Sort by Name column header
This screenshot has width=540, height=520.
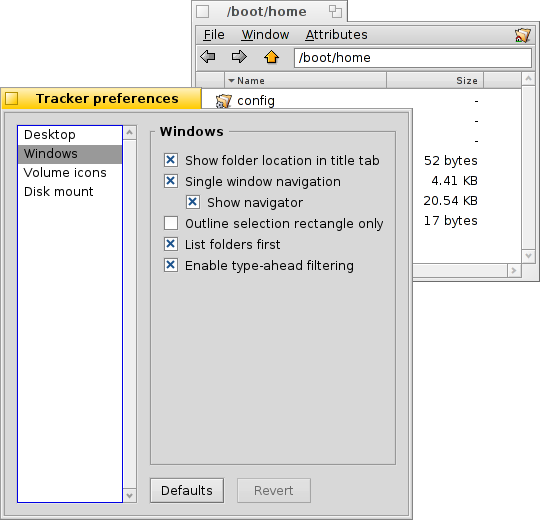tap(305, 81)
